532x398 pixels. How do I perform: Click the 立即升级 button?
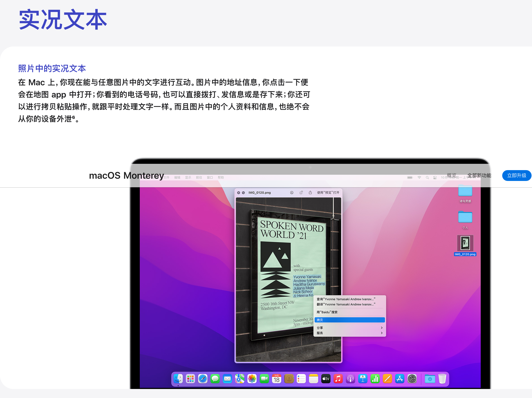click(516, 176)
